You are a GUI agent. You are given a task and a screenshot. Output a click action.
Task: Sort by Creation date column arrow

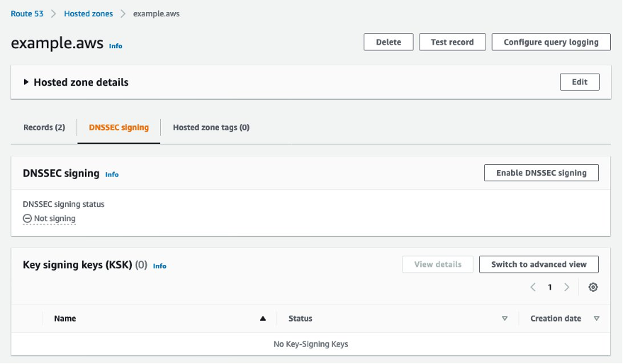596,319
